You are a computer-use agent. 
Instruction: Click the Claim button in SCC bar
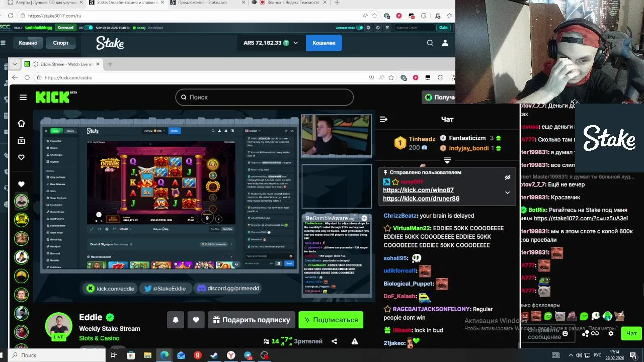pos(443,28)
